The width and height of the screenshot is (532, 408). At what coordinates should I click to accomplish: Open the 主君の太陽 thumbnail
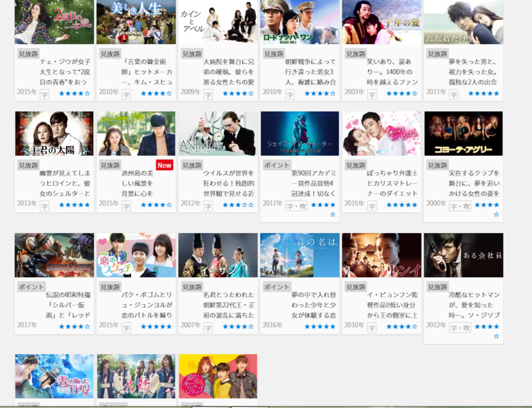click(x=55, y=134)
